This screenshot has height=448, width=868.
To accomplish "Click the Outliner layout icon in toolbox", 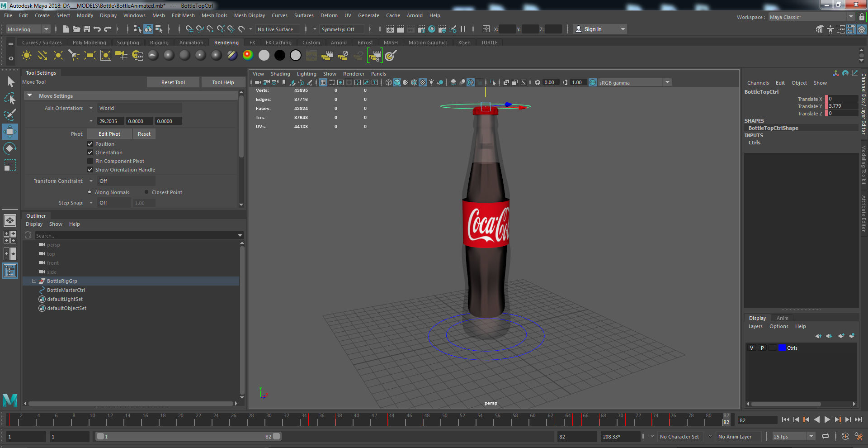I will point(10,271).
